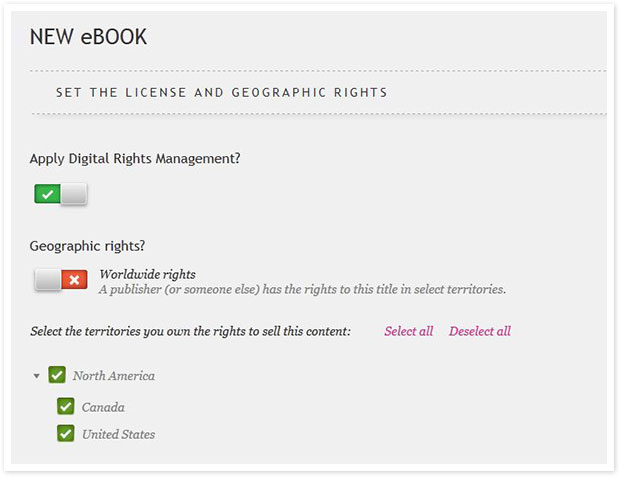Click the Geographic rights question label

(87, 246)
